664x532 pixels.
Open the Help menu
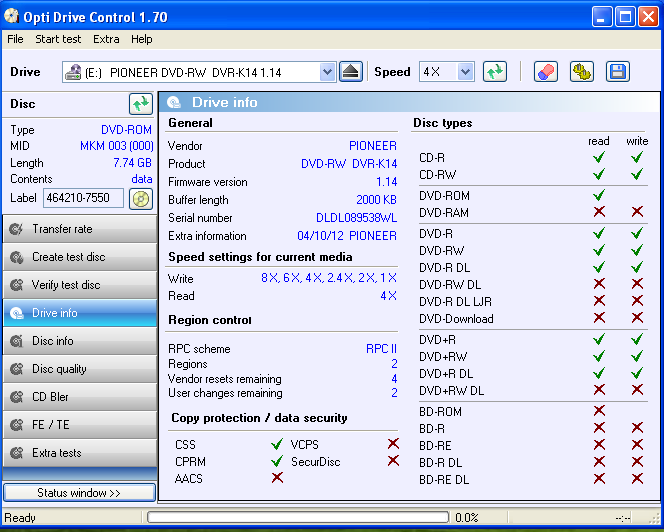(x=141, y=39)
